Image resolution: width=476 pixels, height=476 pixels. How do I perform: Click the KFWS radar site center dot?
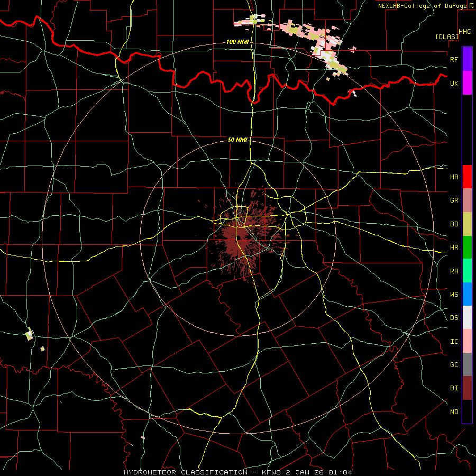pyautogui.click(x=239, y=237)
